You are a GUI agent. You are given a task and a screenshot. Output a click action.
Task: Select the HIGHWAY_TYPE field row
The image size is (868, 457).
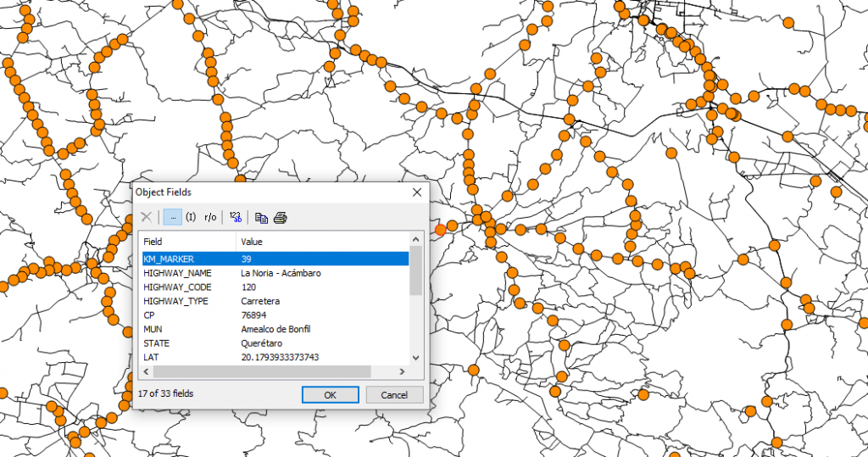275,301
